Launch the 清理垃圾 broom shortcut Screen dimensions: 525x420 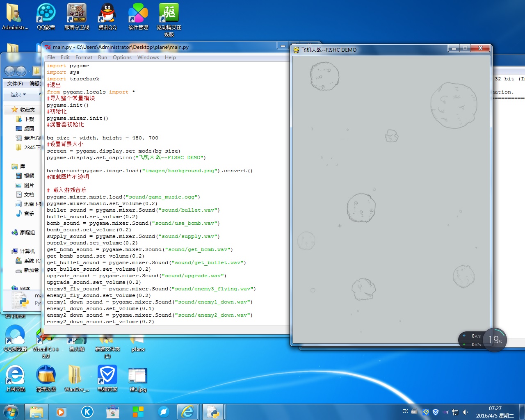46,375
